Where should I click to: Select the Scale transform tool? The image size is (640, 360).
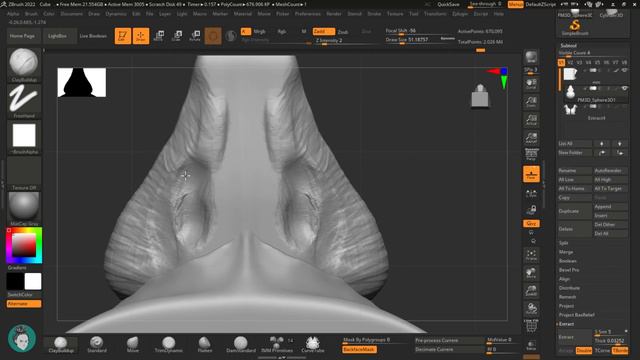[x=177, y=36]
